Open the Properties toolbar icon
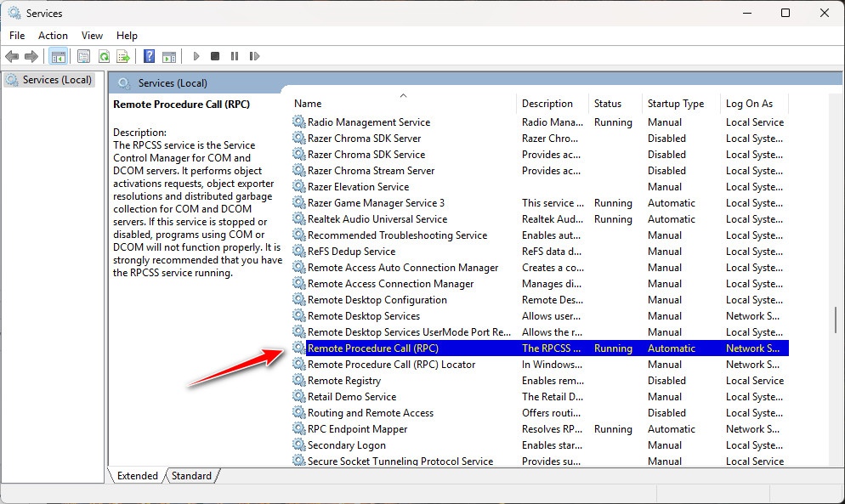 click(83, 56)
